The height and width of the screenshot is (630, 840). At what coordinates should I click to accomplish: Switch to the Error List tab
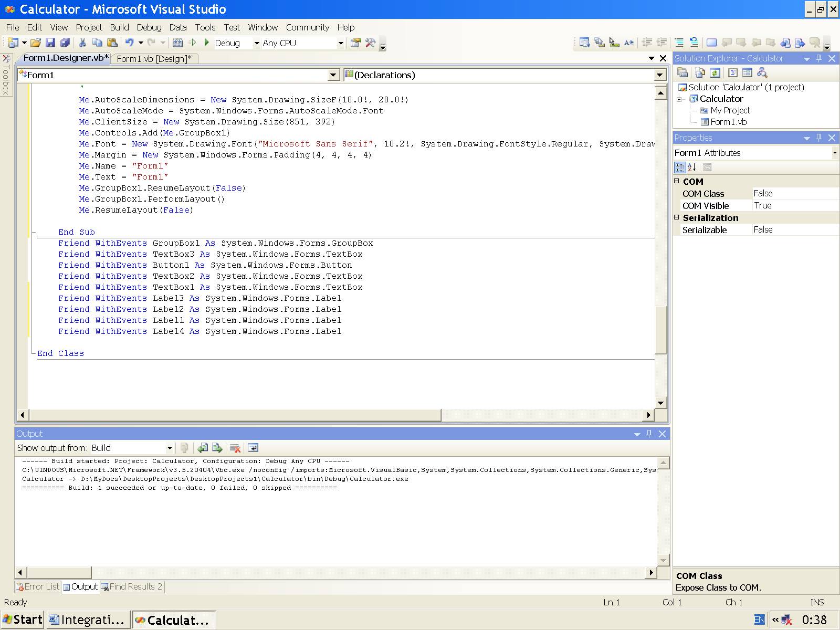pyautogui.click(x=38, y=587)
